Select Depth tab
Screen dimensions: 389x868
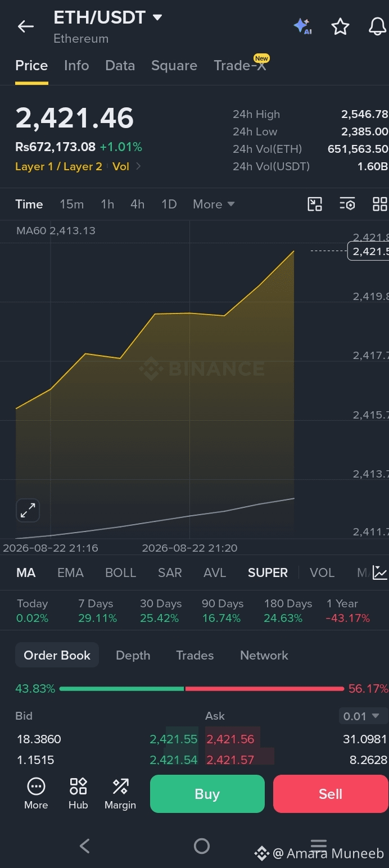(x=133, y=655)
